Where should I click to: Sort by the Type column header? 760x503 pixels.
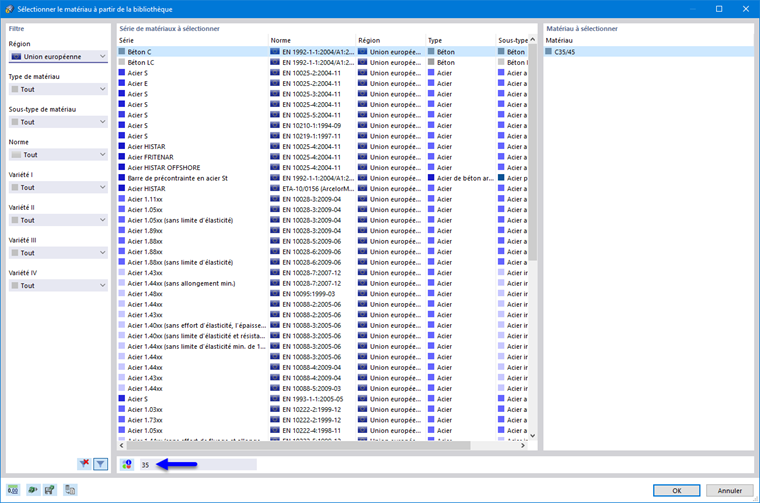[x=460, y=40]
